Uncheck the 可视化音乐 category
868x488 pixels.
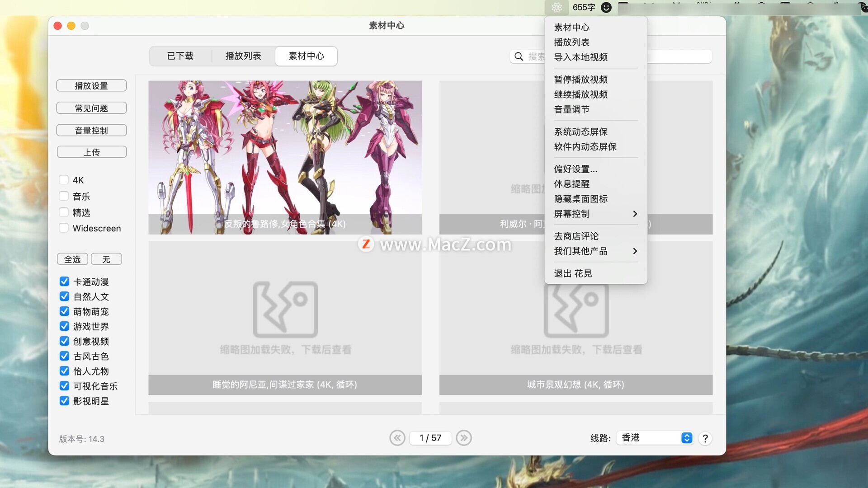point(64,386)
